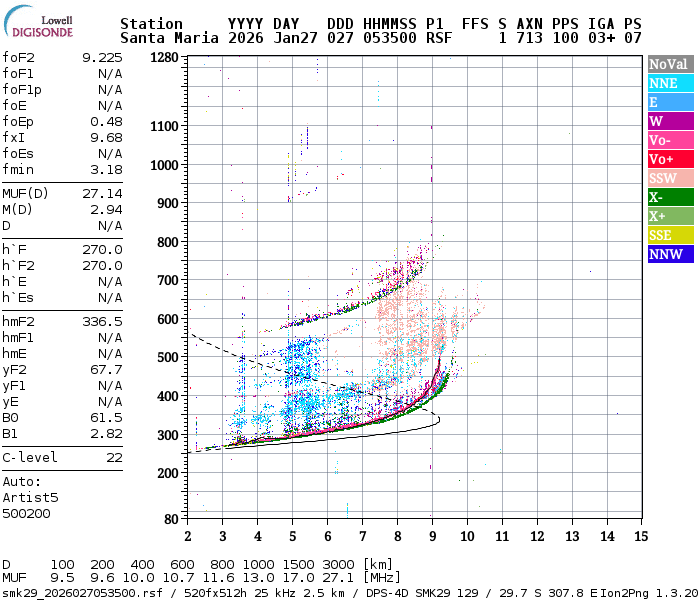Select the 3000 km distance column entry
700x600 pixels.
[341, 565]
